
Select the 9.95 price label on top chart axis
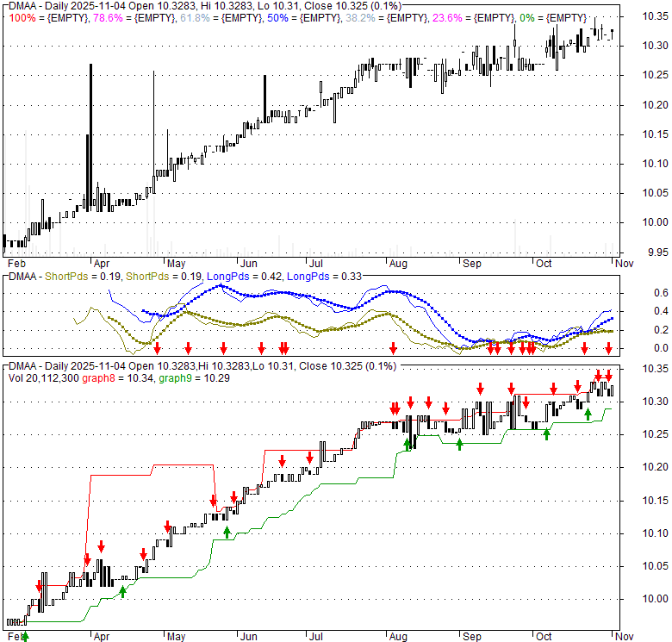coord(658,252)
